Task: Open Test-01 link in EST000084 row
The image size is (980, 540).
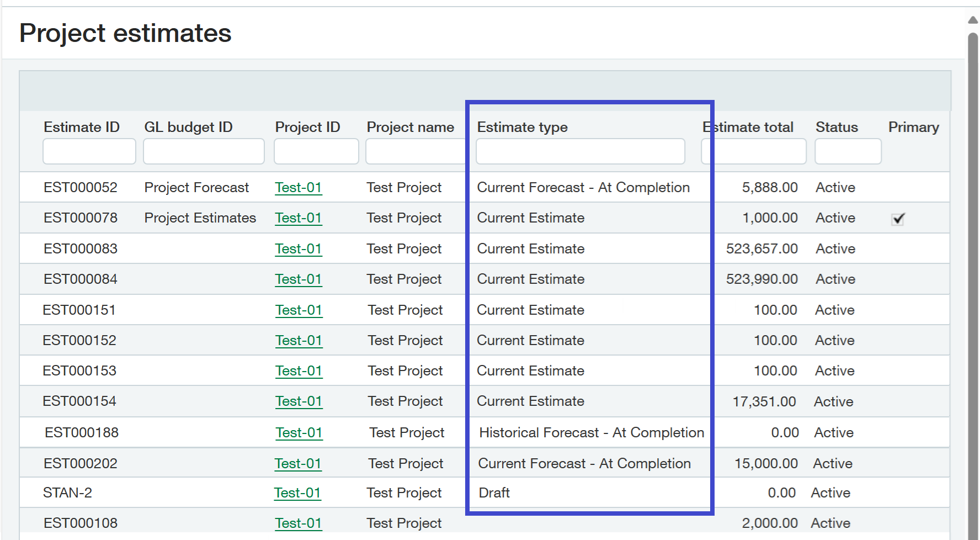Action: click(x=299, y=279)
